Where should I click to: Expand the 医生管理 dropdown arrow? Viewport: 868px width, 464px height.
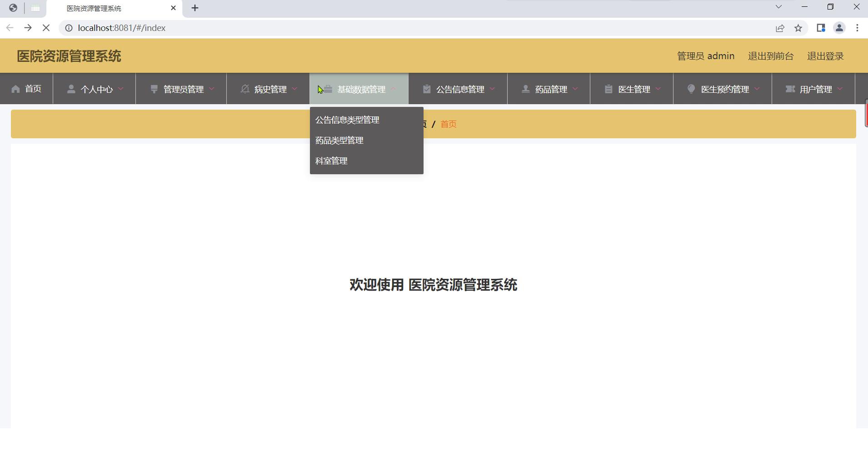(658, 89)
